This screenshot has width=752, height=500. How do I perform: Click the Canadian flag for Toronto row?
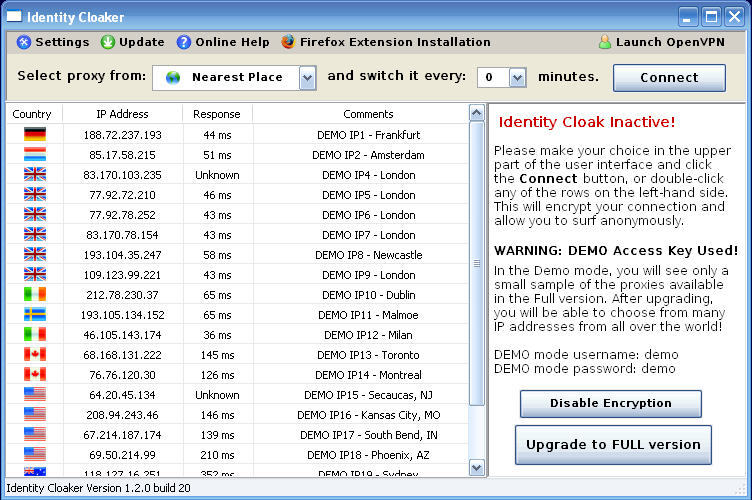coord(35,354)
